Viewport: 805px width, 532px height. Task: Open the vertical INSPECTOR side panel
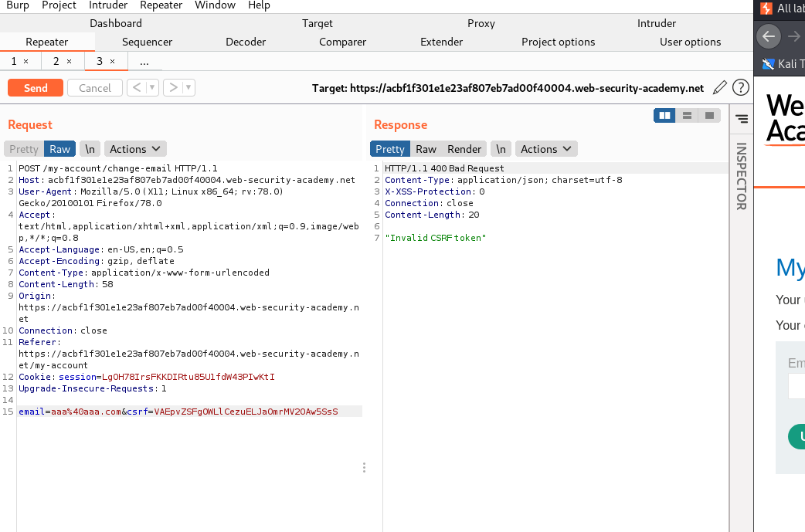click(742, 176)
